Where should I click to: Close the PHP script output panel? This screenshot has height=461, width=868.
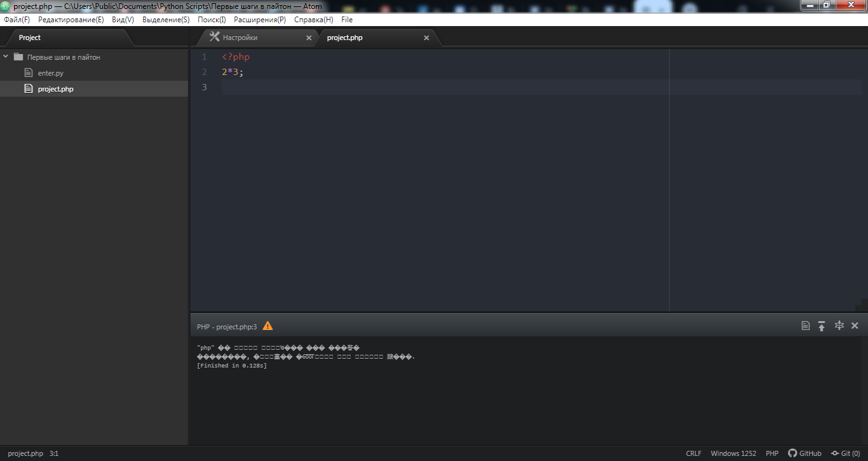(x=855, y=326)
